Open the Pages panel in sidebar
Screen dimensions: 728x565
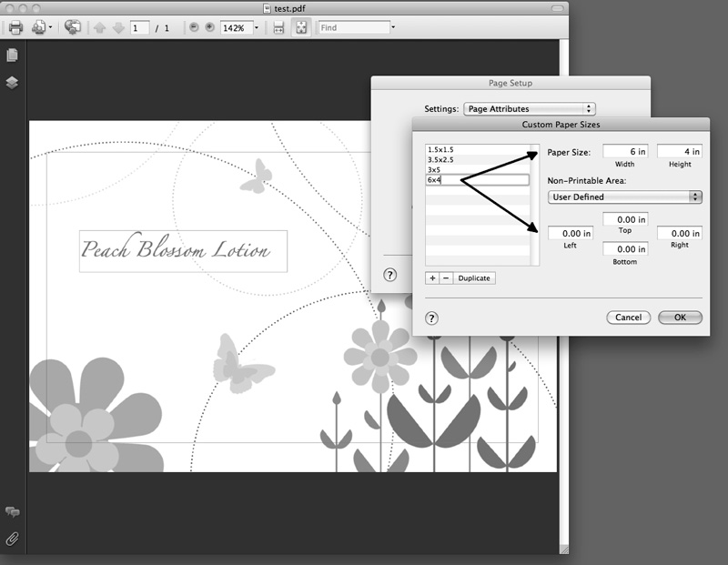click(12, 55)
